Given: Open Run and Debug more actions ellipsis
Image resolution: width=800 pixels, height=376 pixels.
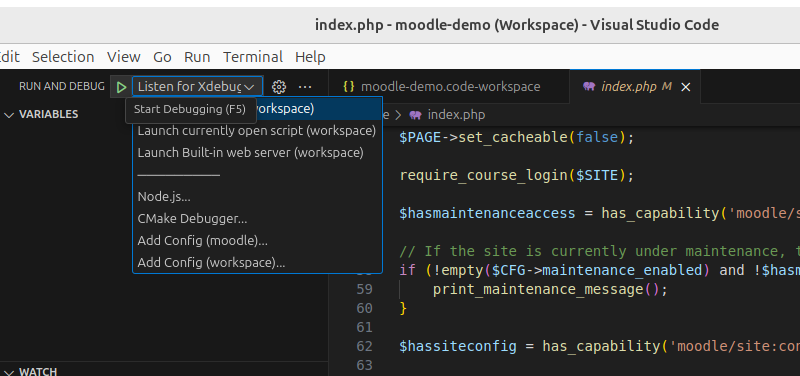Looking at the screenshot, I should (305, 87).
